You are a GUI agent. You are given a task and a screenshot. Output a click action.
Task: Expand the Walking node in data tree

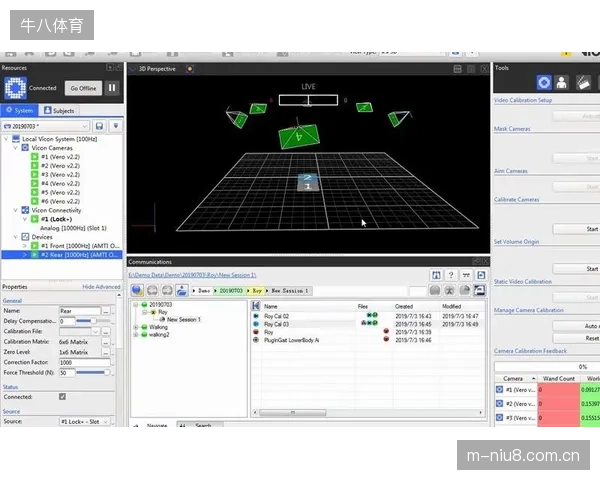[135, 327]
